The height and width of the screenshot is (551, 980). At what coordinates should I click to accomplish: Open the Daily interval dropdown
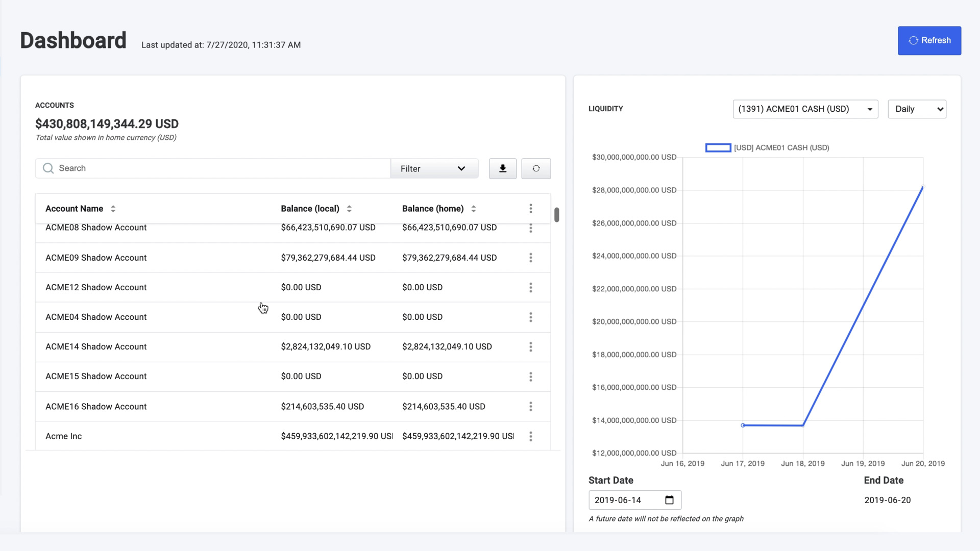click(x=917, y=109)
